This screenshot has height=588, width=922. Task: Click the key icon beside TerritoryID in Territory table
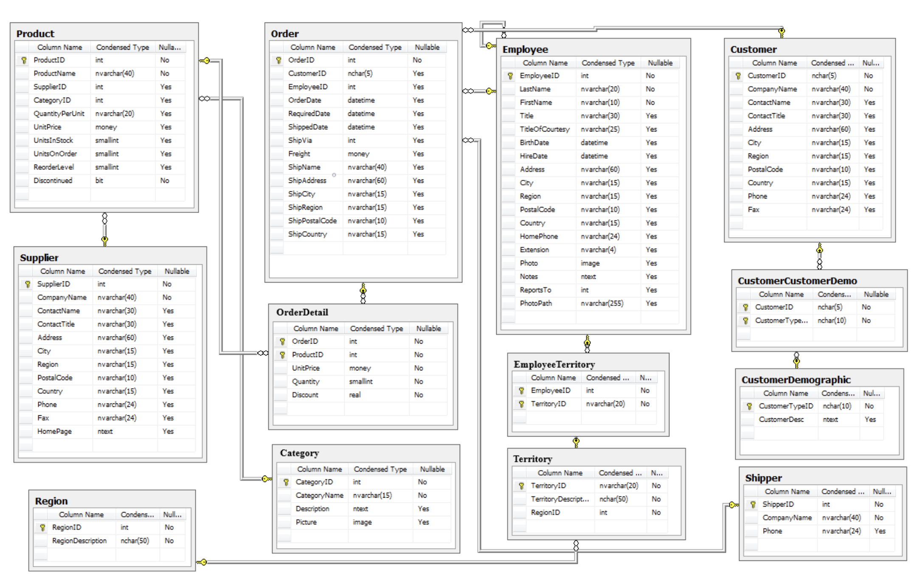(x=521, y=486)
